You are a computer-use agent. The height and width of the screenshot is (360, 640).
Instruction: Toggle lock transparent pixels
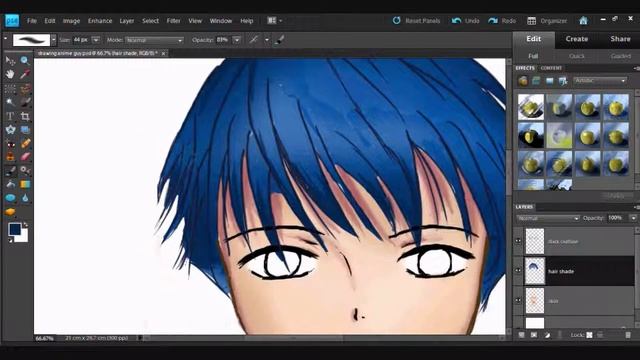point(589,335)
